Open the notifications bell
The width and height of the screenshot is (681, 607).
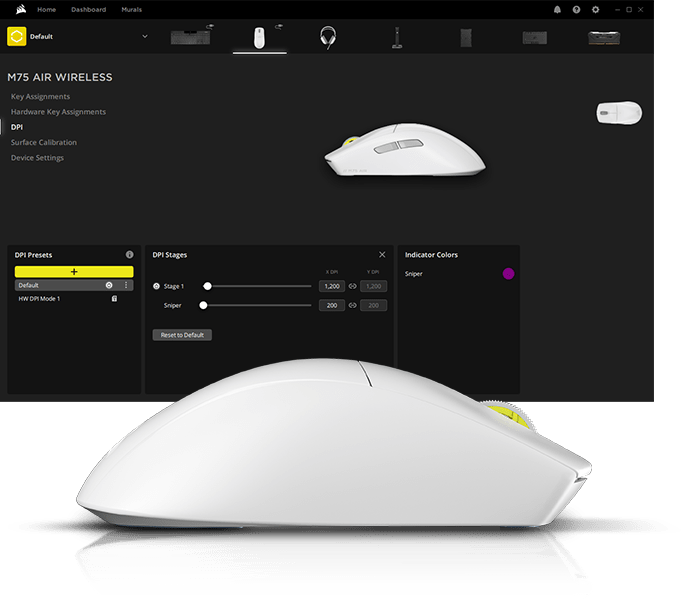[557, 10]
